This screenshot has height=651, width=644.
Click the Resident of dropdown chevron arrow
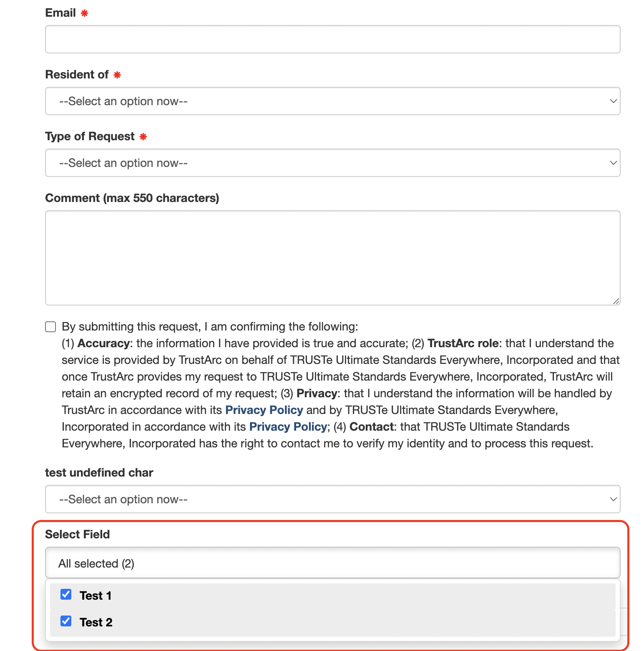(x=613, y=101)
